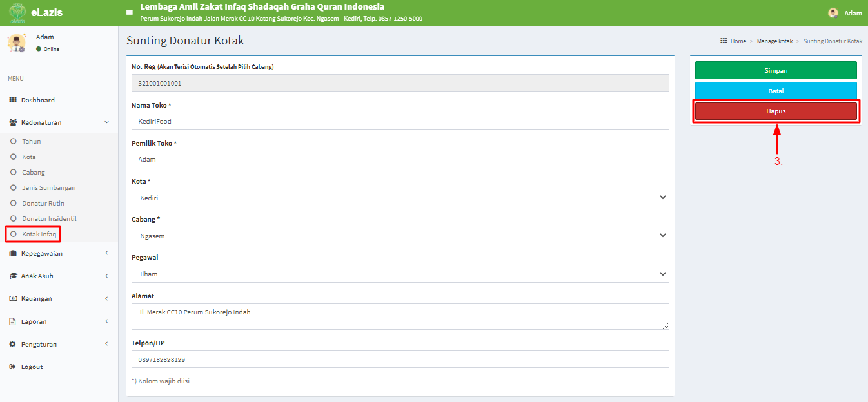Click circle icon beside Jenis Sumbangan
This screenshot has width=868, height=402.
(14, 187)
